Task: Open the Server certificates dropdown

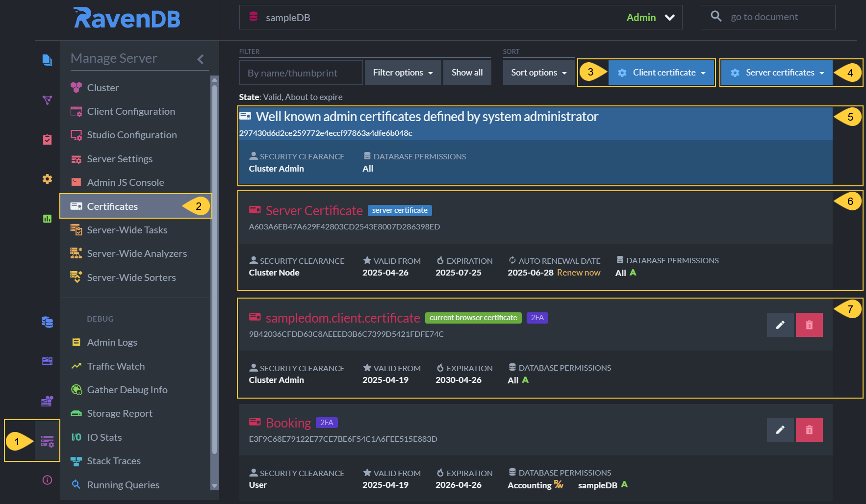Action: click(777, 73)
